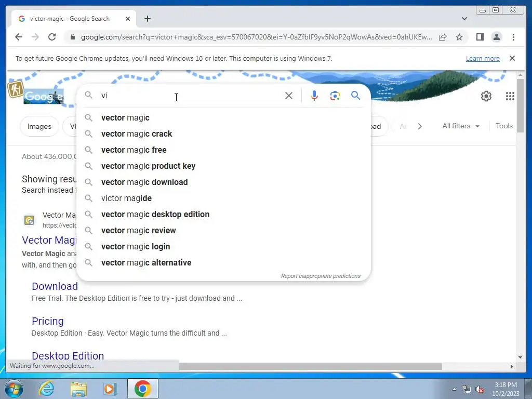Open the search Tools option
This screenshot has height=399, width=532.
coord(504,126)
